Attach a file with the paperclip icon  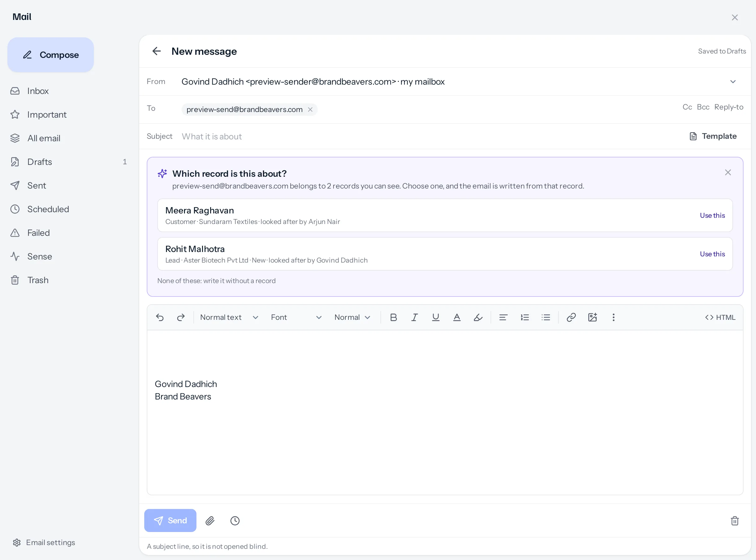coord(210,521)
